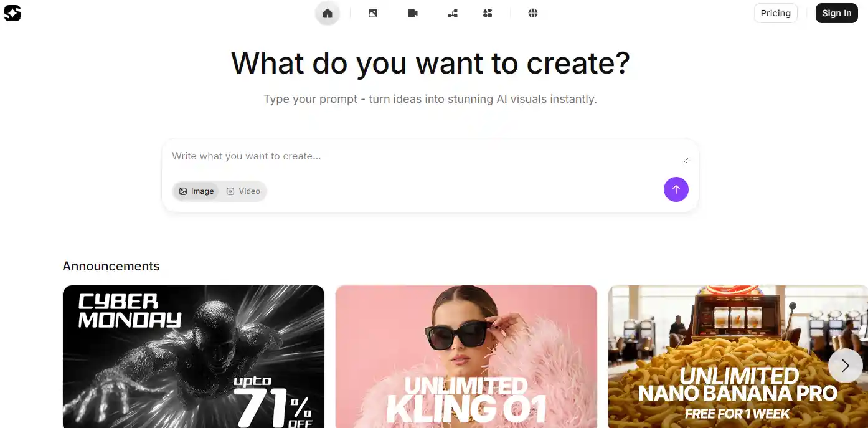This screenshot has height=428, width=868.
Task: Open the image generation section
Action: click(373, 13)
